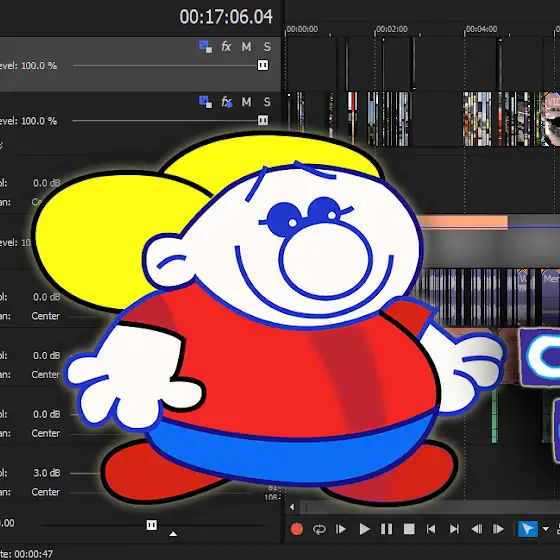
Task: Open Track FX on the top video track
Action: click(x=226, y=47)
